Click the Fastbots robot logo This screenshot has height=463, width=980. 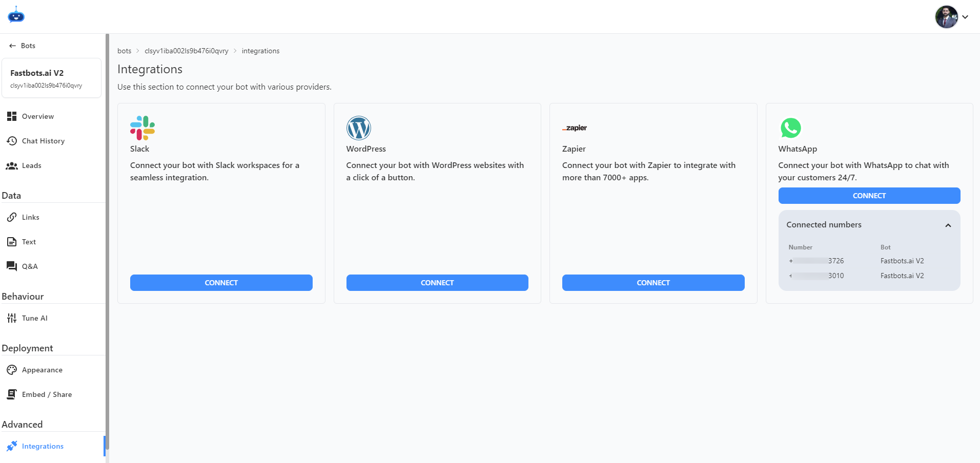(x=16, y=15)
